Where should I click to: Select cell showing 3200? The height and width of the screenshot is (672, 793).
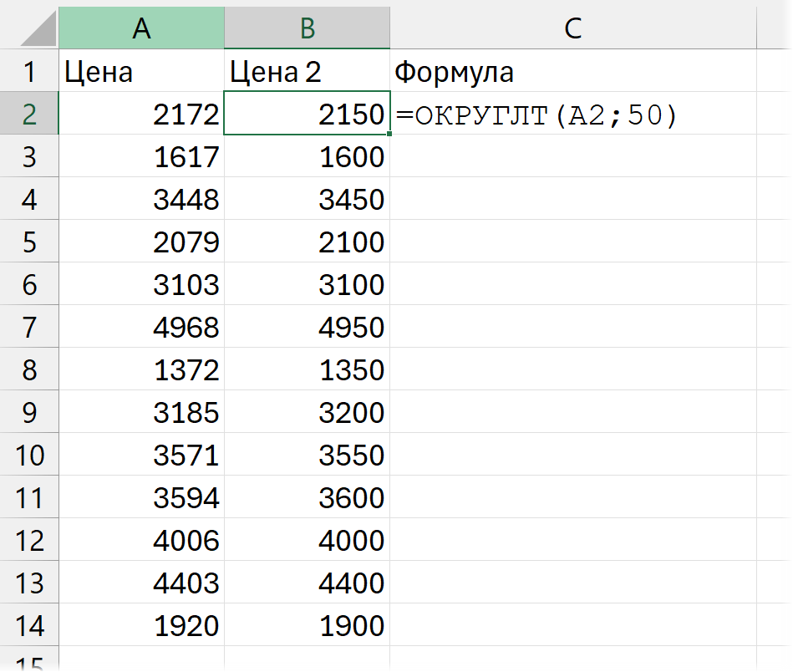[x=308, y=413]
